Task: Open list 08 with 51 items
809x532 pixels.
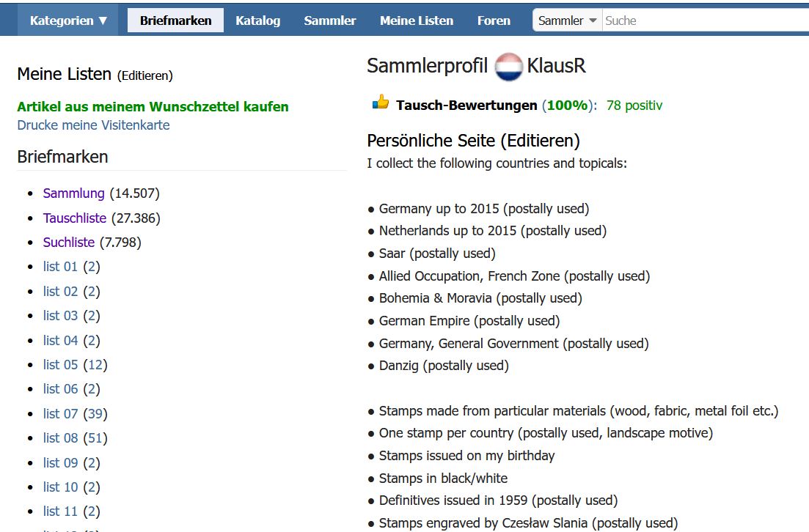Action: click(x=60, y=438)
